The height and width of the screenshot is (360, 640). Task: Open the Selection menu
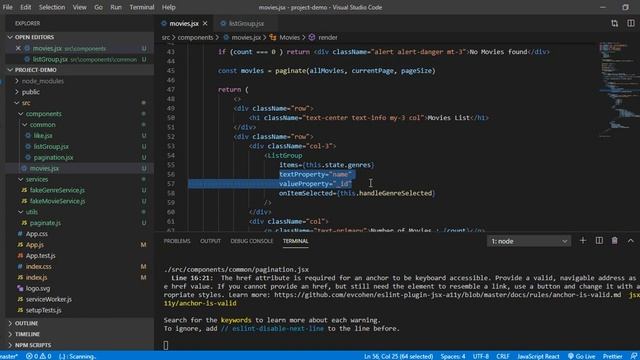tap(52, 7)
